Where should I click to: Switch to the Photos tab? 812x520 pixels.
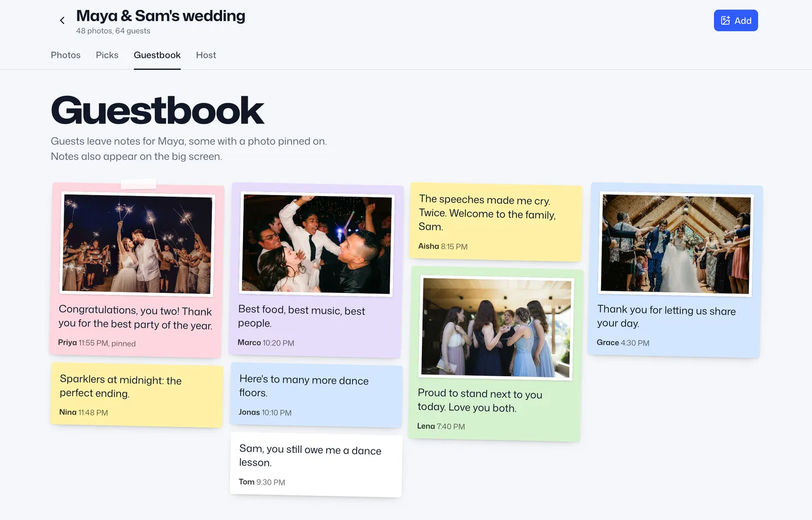[65, 55]
